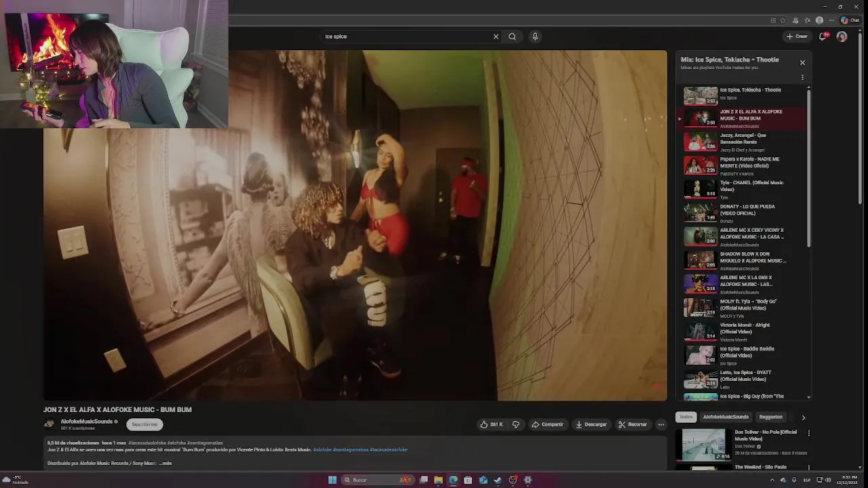Click the #alofoke hashtag in description

point(322,449)
